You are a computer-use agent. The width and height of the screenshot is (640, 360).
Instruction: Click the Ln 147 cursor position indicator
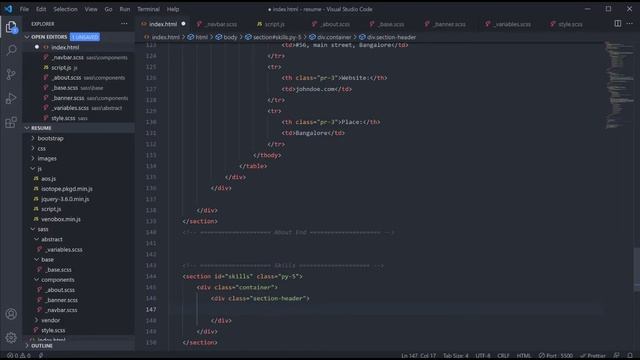[x=418, y=356]
